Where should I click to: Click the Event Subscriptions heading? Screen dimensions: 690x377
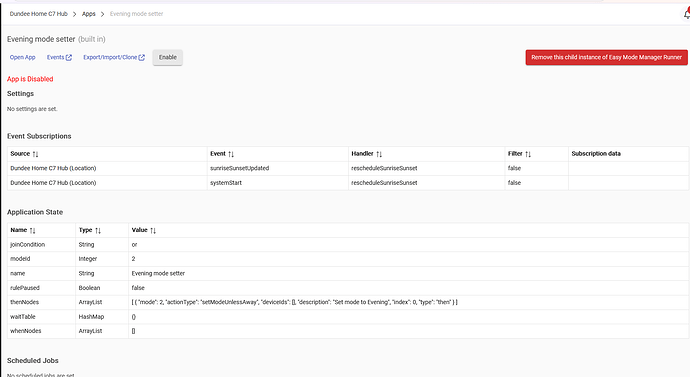[x=39, y=136]
